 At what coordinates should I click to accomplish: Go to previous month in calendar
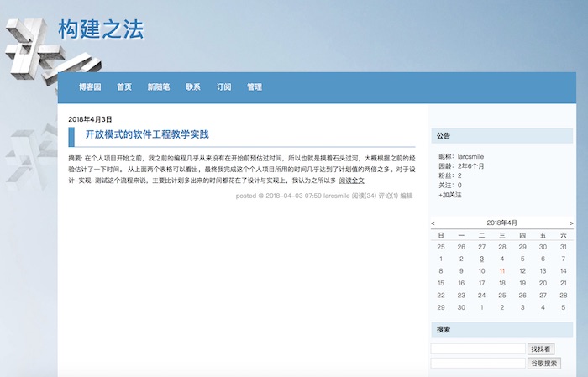pos(433,223)
